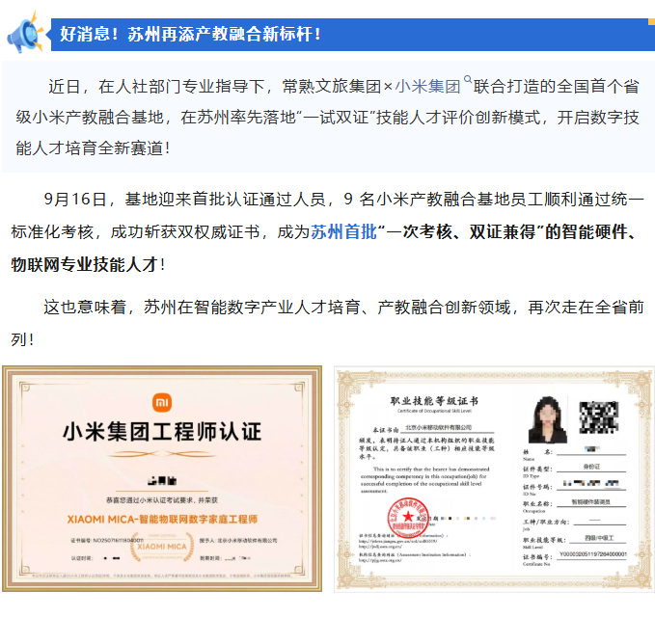Click the text 这也意味着 paragraph start
655x644 pixels.
(x=85, y=308)
